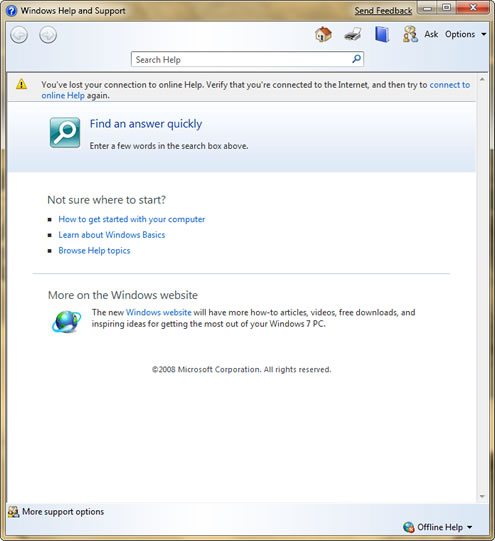The height and width of the screenshot is (541, 495).
Task: Open Browse Help blue book icon
Action: [x=382, y=35]
